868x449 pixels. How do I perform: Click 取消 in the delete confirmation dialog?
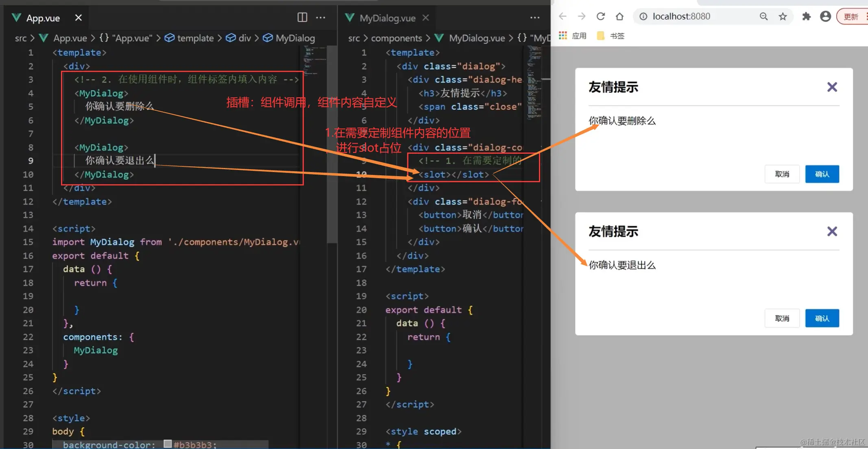(x=782, y=174)
